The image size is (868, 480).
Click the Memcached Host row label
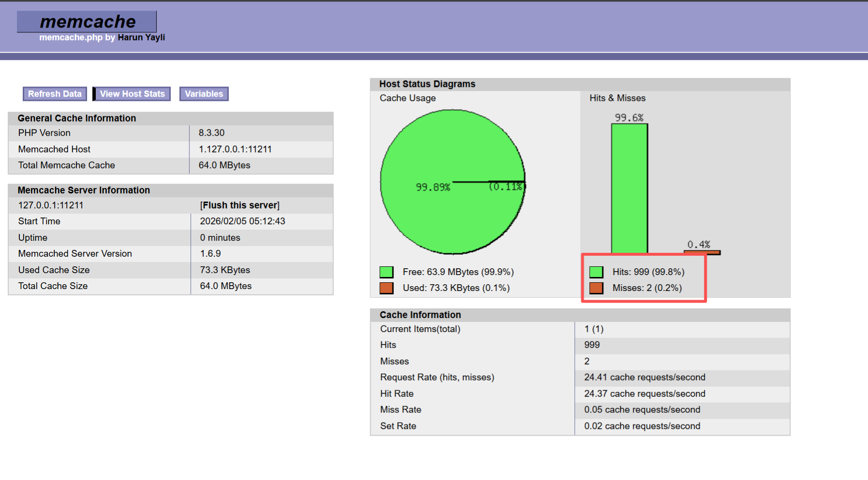[54, 149]
